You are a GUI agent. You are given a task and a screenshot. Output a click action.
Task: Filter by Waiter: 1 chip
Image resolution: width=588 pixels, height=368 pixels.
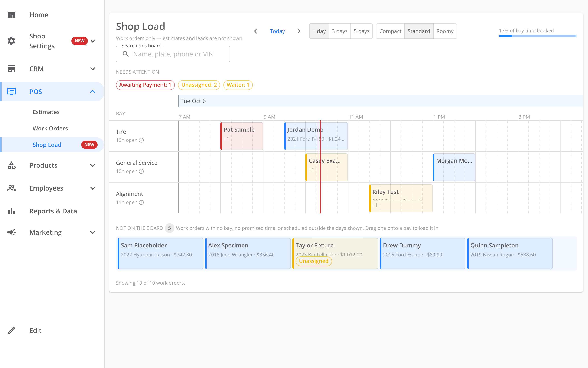coord(238,85)
